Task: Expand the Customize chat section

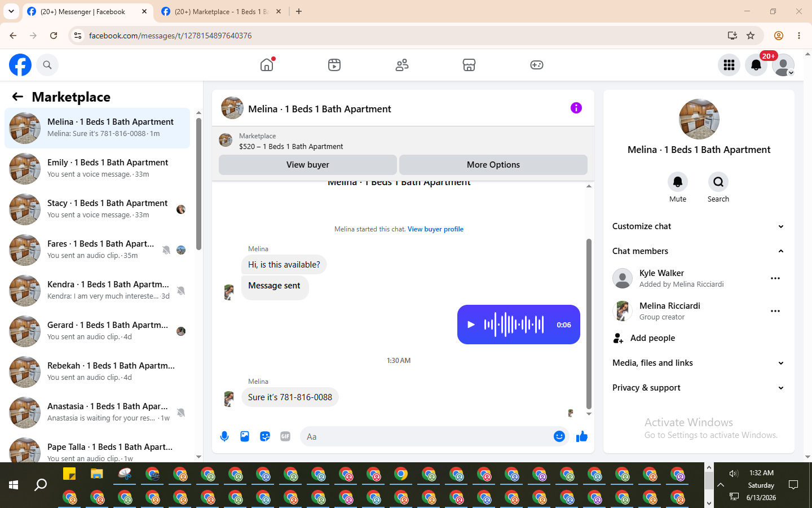Action: (698, 226)
